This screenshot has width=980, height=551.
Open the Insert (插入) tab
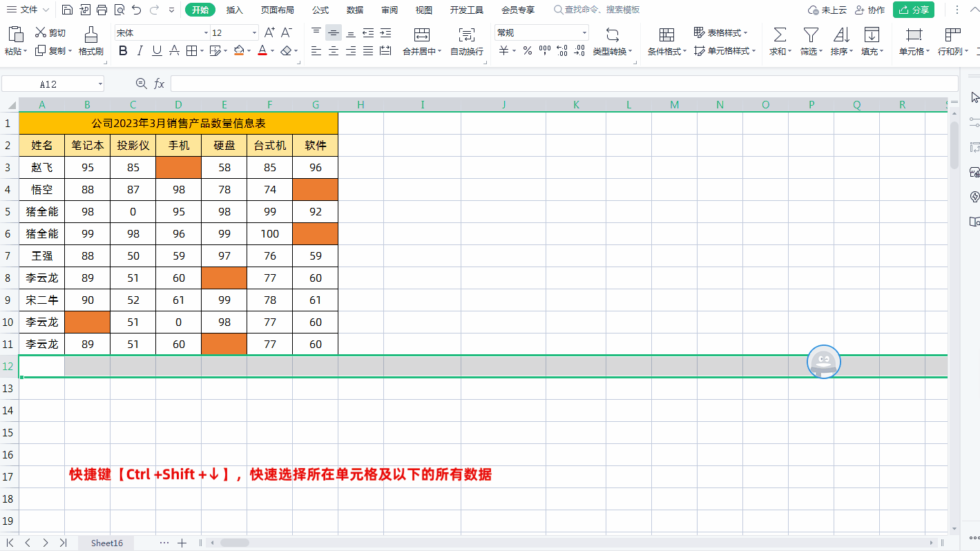(235, 10)
